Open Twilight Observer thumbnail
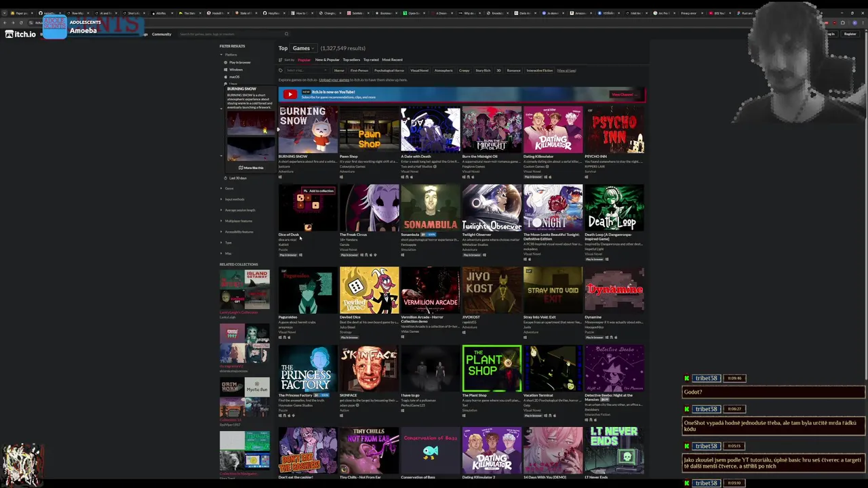The width and height of the screenshot is (868, 488). [x=492, y=208]
